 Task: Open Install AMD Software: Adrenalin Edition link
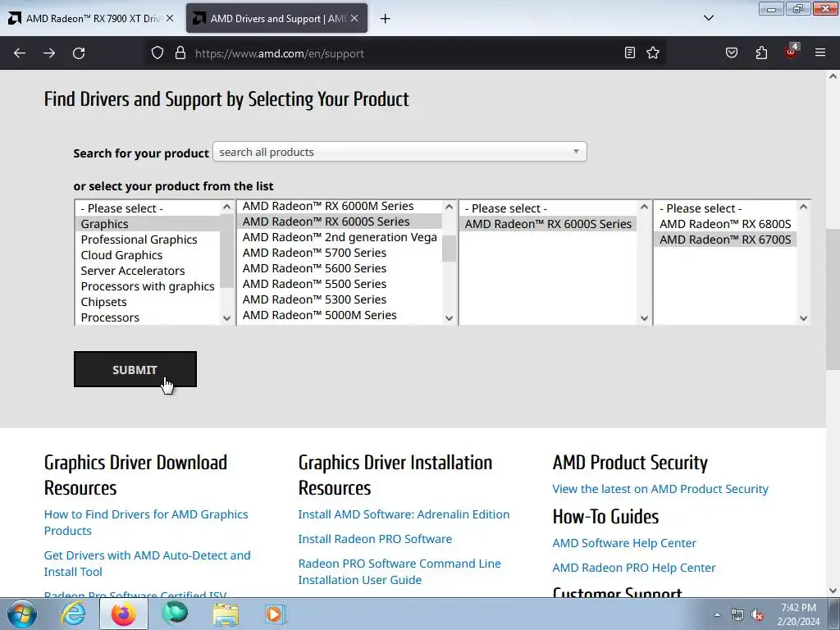click(x=404, y=514)
